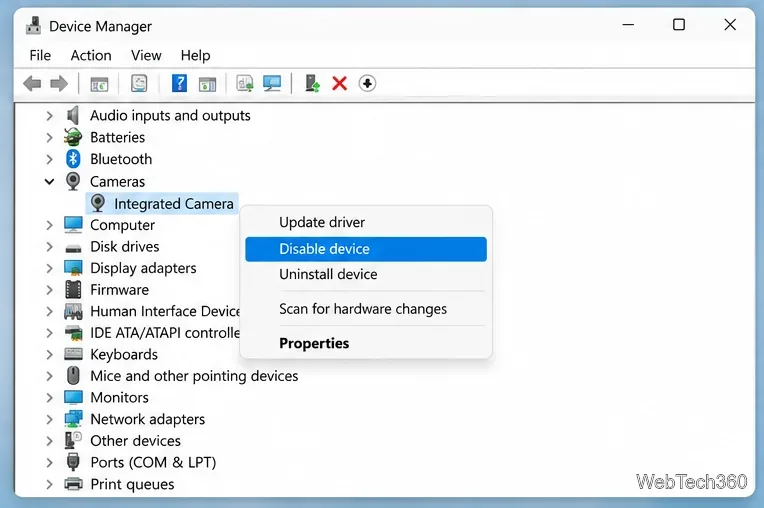The height and width of the screenshot is (508, 764).
Task: Click the mouse icon for pointing devices
Action: (x=73, y=376)
